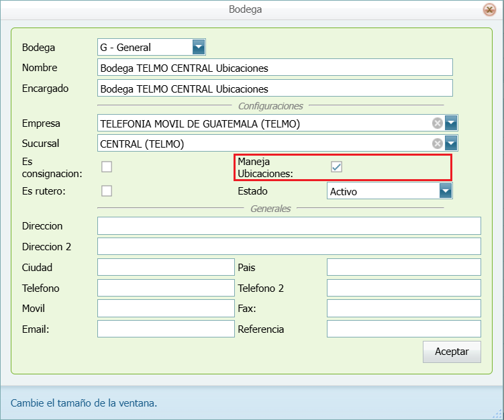Enable the Es consignacion checkbox
This screenshot has width=504, height=420.
coord(107,167)
